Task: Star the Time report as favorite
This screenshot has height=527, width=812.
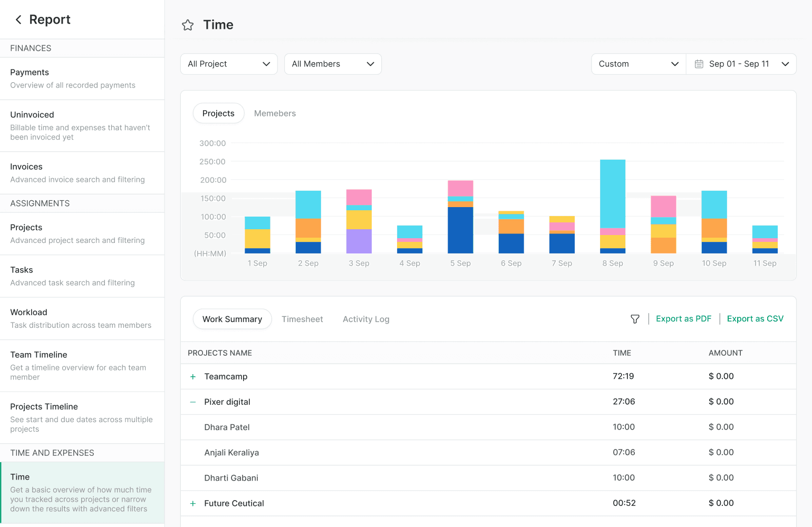Action: tap(188, 25)
